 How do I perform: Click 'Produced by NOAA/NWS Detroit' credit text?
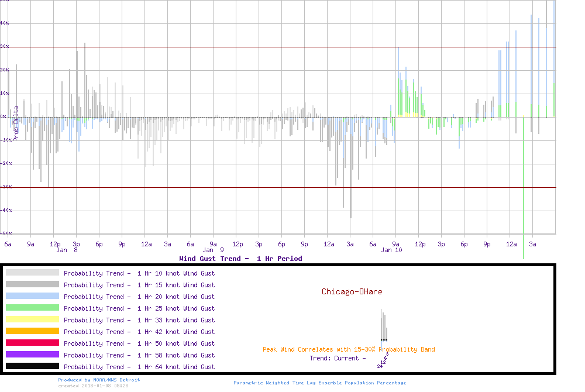[x=99, y=380]
